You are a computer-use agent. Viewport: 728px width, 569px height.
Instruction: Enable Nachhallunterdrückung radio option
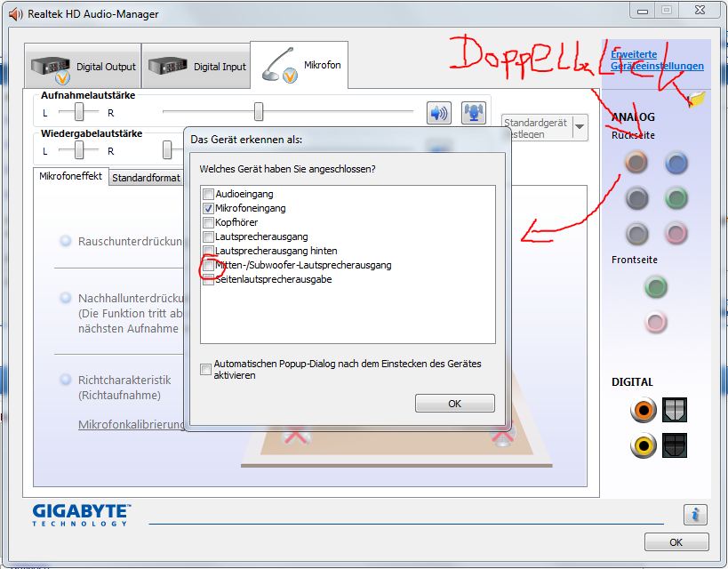[66, 298]
